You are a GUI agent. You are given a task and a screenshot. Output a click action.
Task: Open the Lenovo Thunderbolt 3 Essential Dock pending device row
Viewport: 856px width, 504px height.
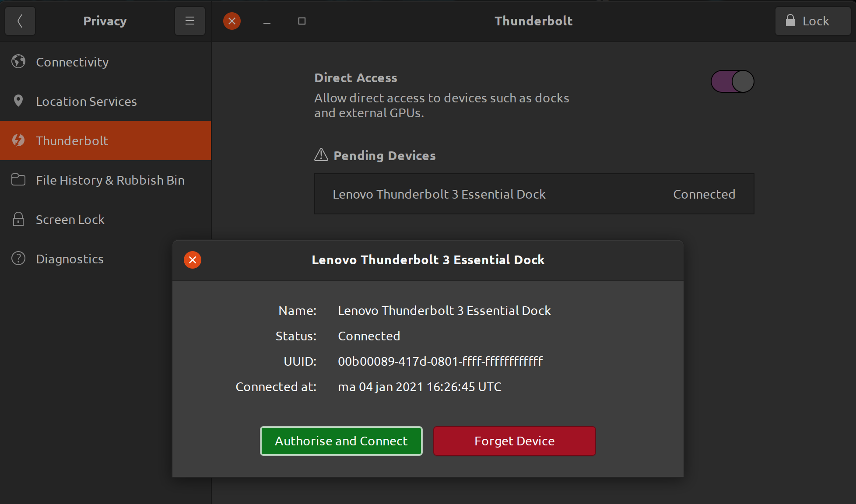(534, 194)
